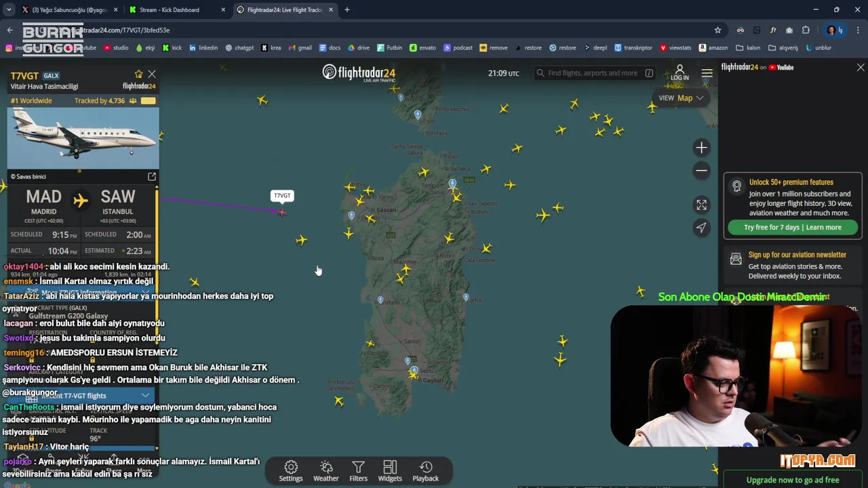Zoom out of the map with minus
This screenshot has height=488, width=868.
[x=701, y=171]
